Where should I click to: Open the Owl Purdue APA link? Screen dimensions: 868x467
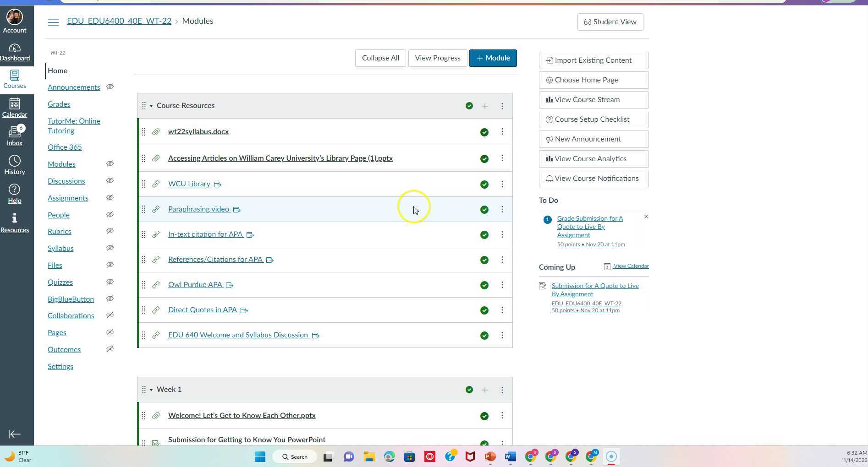click(x=195, y=285)
